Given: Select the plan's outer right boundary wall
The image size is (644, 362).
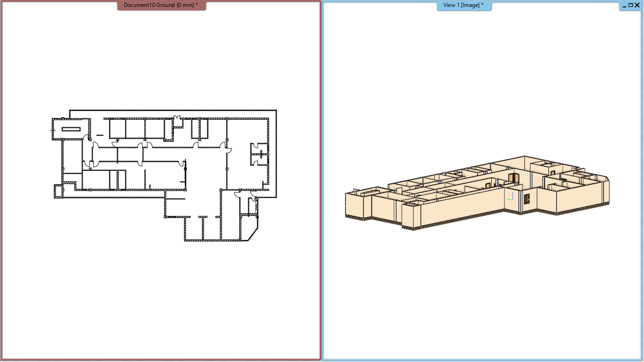Looking at the screenshot, I should [276, 154].
